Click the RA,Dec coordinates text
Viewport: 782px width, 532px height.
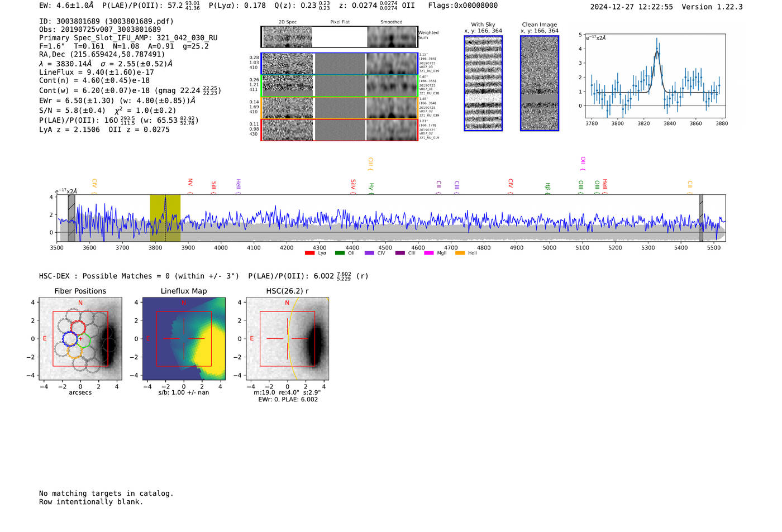coord(102,55)
